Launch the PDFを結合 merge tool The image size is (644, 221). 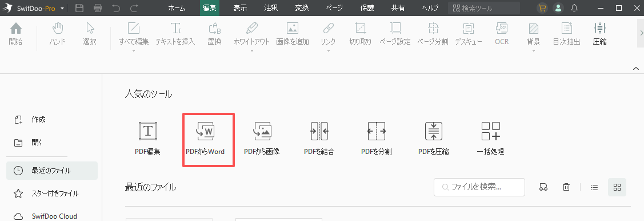[x=319, y=139]
